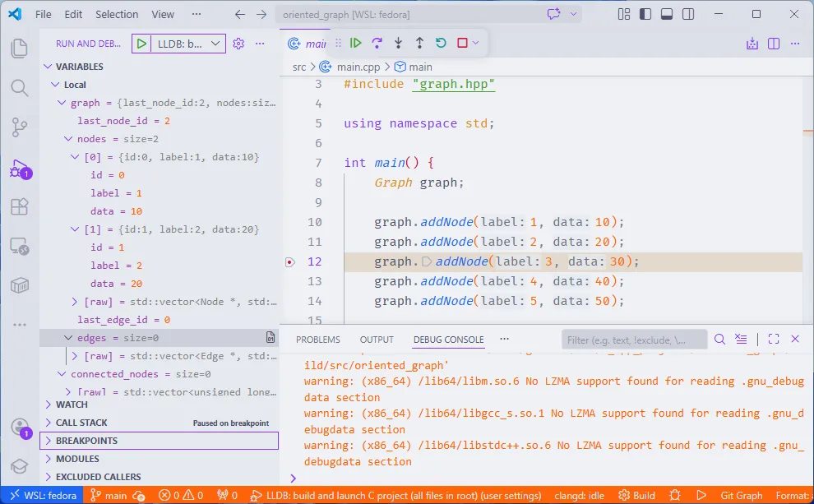Switch to the OUTPUT tab
The width and height of the screenshot is (814, 504).
click(x=376, y=339)
